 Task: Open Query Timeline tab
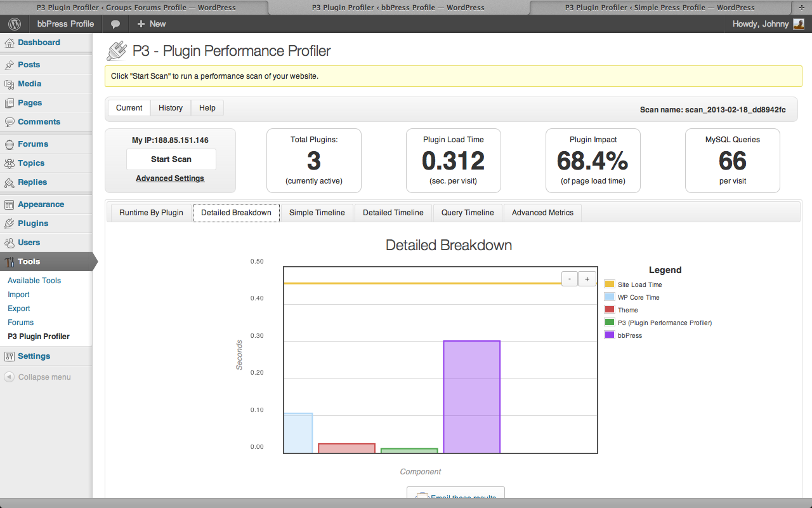coord(468,213)
